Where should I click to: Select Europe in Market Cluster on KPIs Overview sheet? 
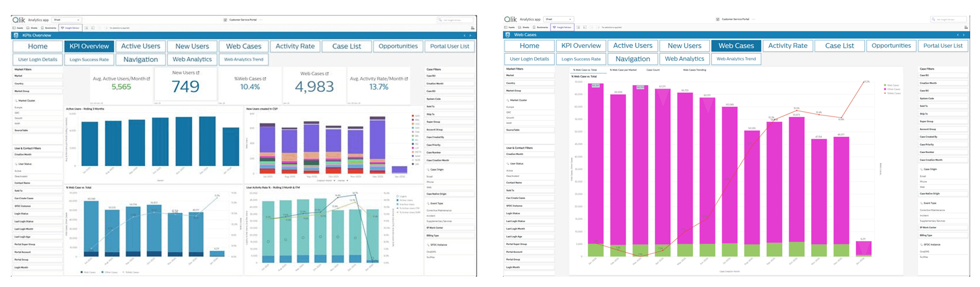[18, 108]
